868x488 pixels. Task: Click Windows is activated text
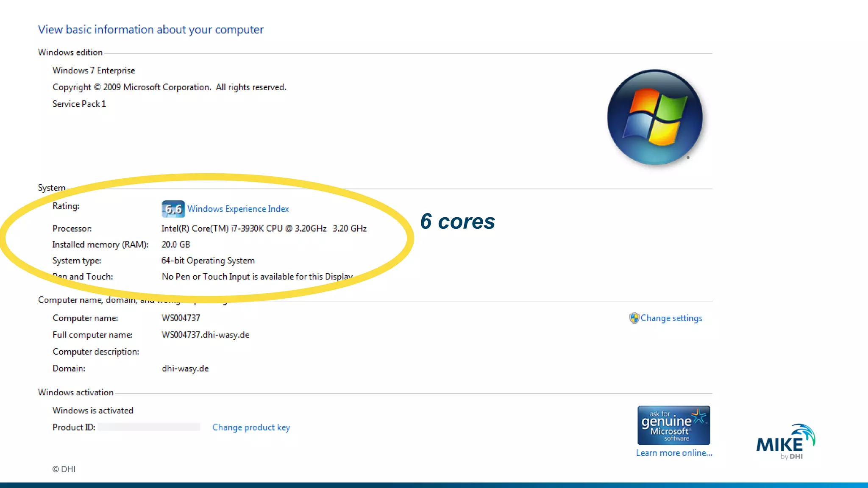click(93, 410)
